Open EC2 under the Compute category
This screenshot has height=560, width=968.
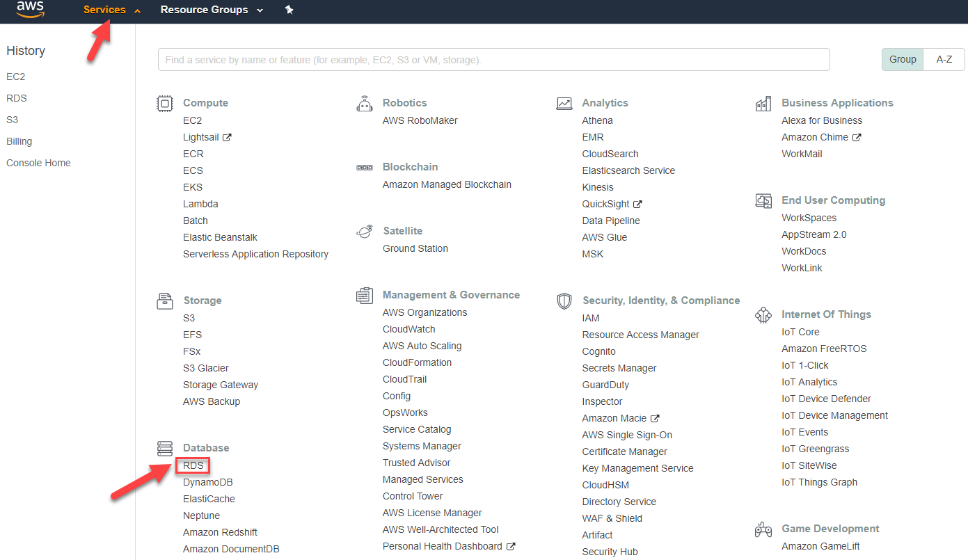(193, 120)
